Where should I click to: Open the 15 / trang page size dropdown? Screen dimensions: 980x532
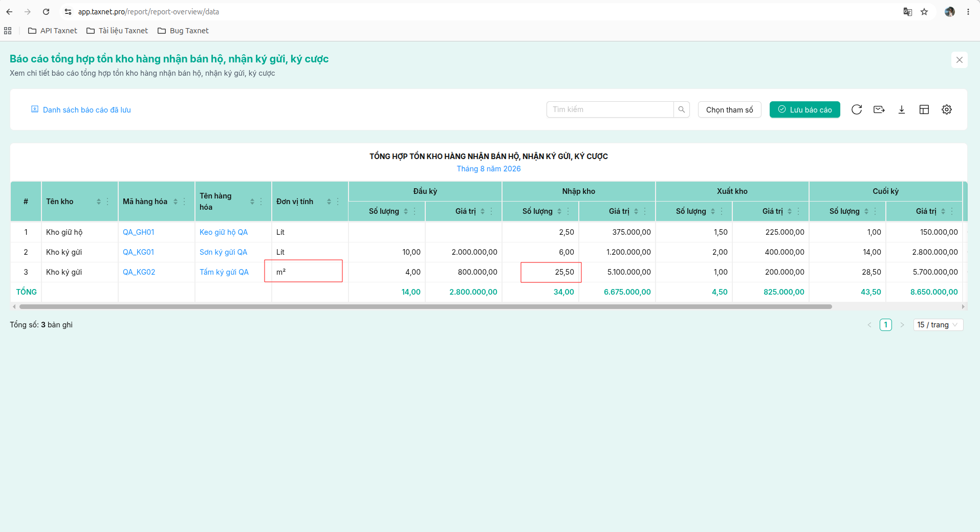(x=938, y=325)
